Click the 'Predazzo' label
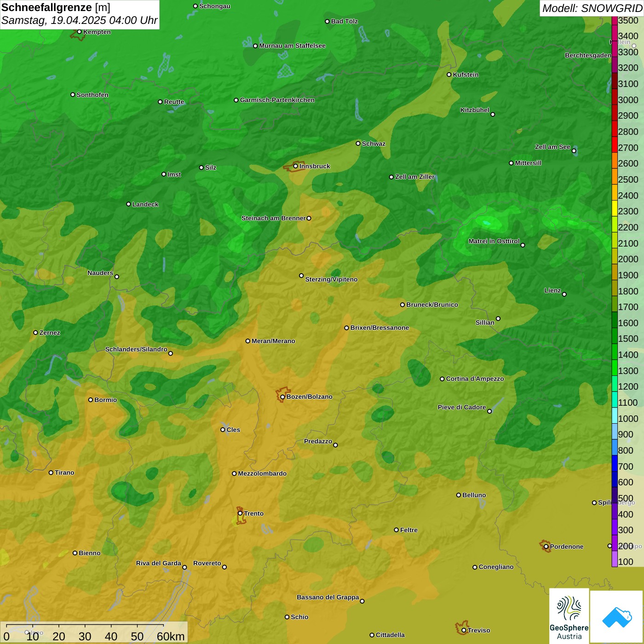The image size is (644, 644). click(x=318, y=441)
